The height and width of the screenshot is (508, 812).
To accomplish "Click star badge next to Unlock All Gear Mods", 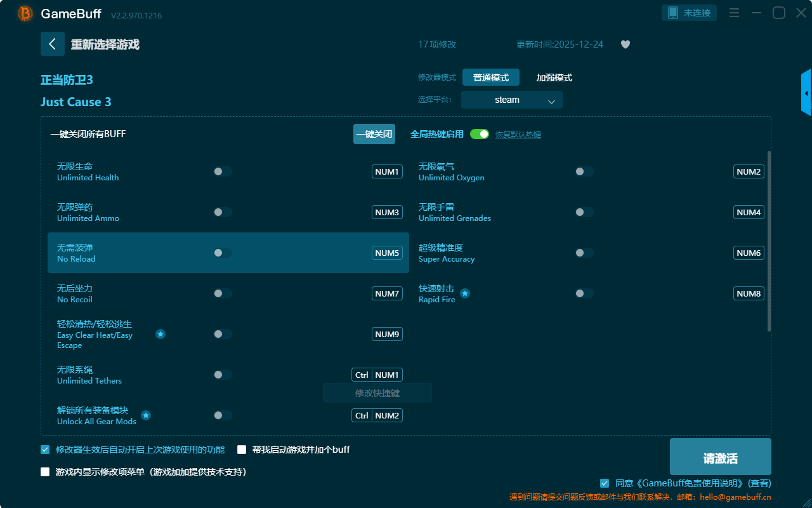I will pos(146,415).
